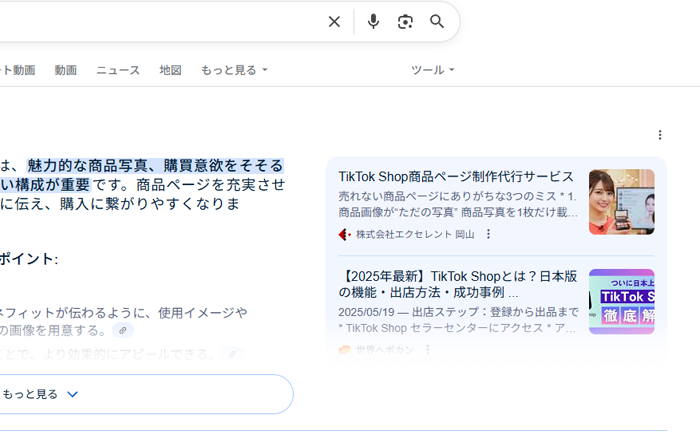Open the AI overview three-dot menu
The width and height of the screenshot is (700, 440).
click(660, 135)
